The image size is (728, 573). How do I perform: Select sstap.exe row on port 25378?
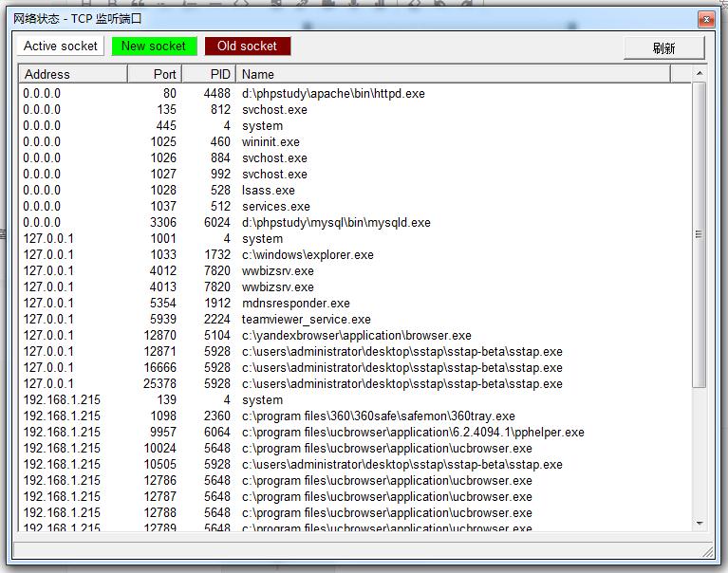pyautogui.click(x=355, y=383)
